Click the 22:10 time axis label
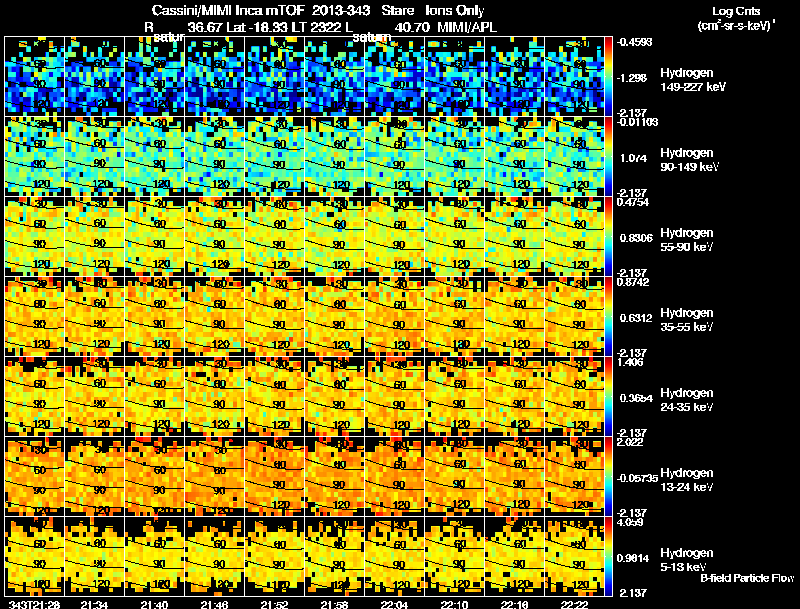800x609 pixels. point(455,604)
